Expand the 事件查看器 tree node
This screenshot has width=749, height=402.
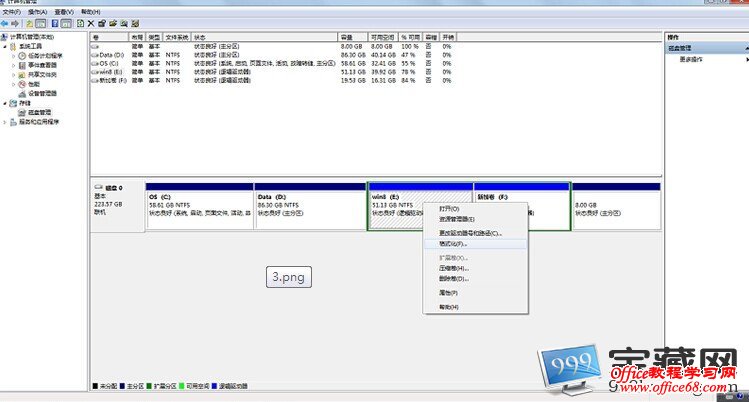tap(14, 65)
